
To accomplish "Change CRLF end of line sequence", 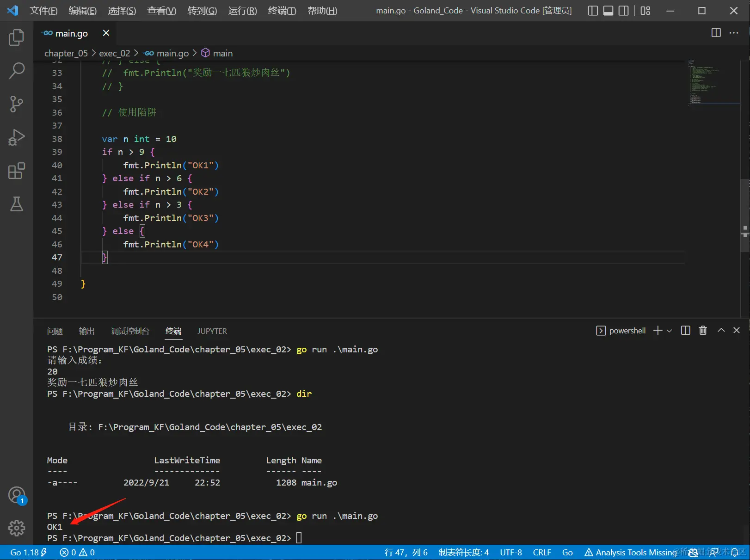I will pyautogui.click(x=542, y=552).
